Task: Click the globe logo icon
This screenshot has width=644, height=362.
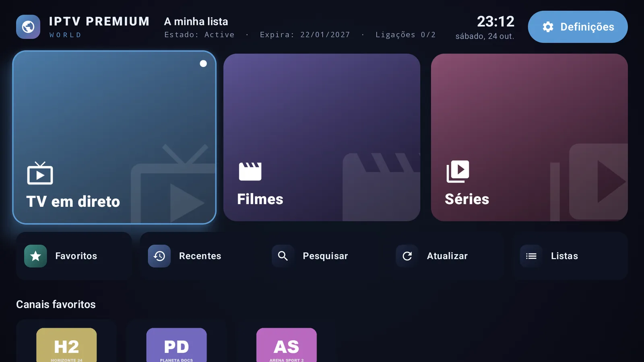Action: (x=28, y=27)
